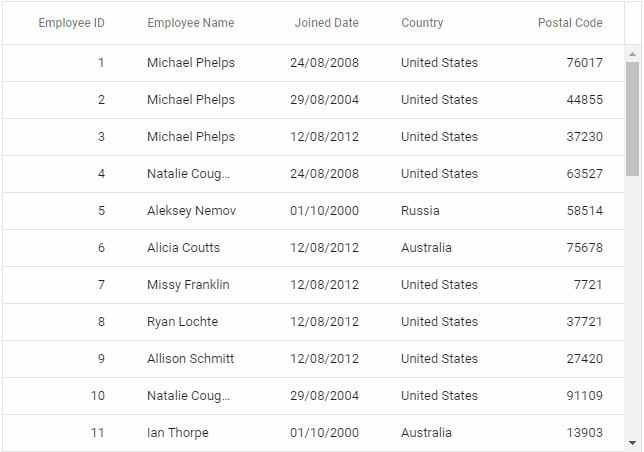This screenshot has width=644, height=452.
Task: Click the Employee ID column header
Action: tap(71, 23)
